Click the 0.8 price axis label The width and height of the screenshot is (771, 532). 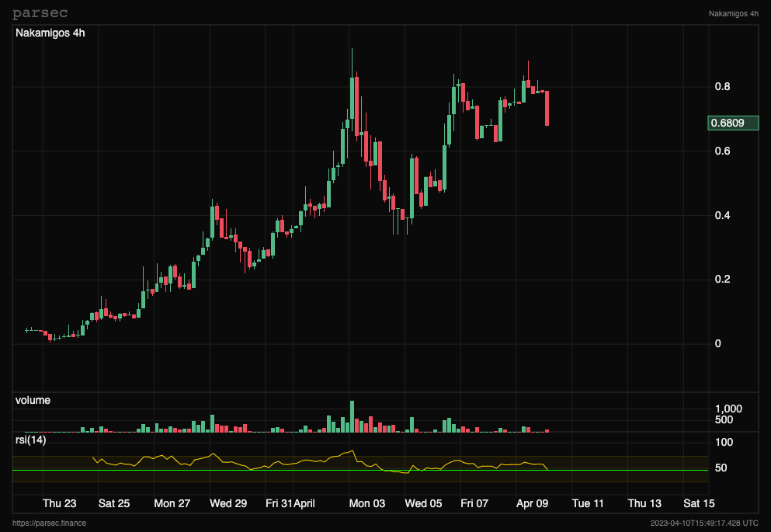[x=722, y=86]
